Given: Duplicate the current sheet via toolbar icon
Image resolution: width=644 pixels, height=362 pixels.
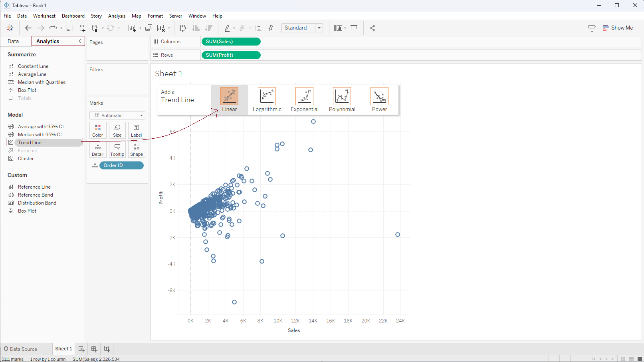Looking at the screenshot, I should 149,28.
